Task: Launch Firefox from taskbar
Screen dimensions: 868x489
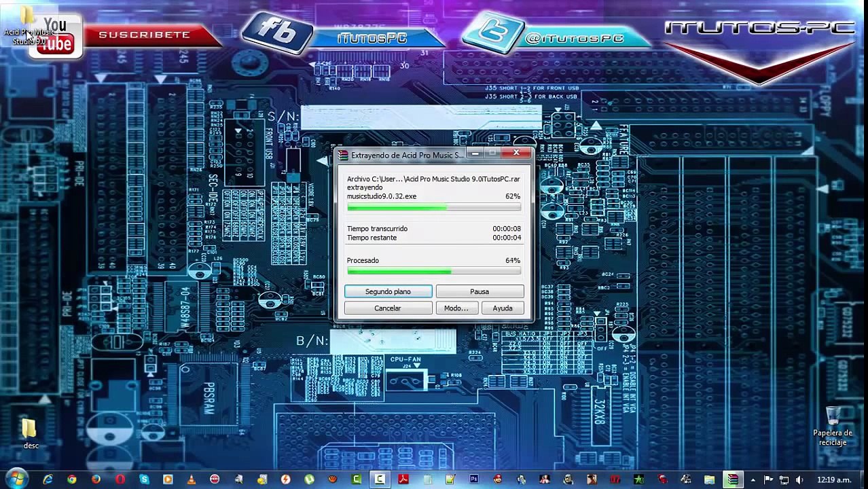Action: pos(96,479)
